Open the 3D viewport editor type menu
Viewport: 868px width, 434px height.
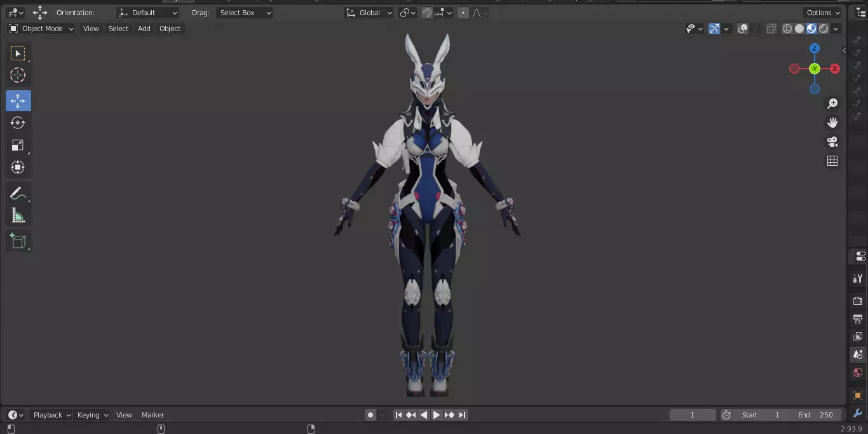(15, 13)
